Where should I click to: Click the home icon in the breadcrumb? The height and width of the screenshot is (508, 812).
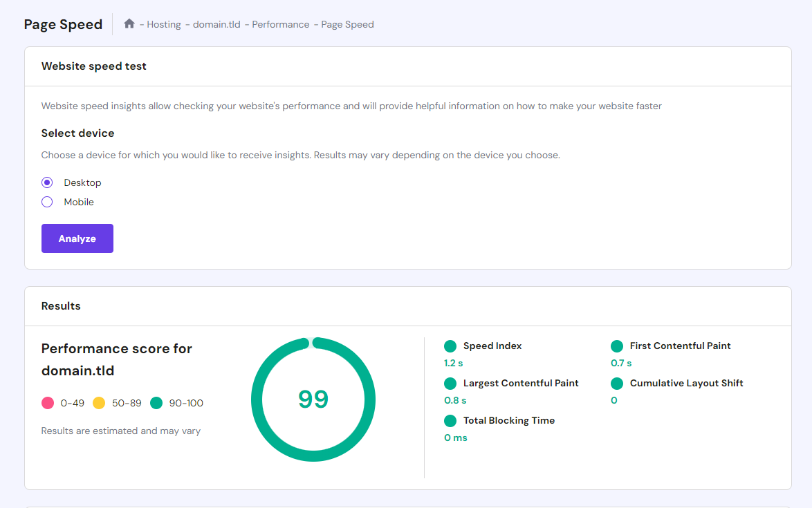[129, 23]
